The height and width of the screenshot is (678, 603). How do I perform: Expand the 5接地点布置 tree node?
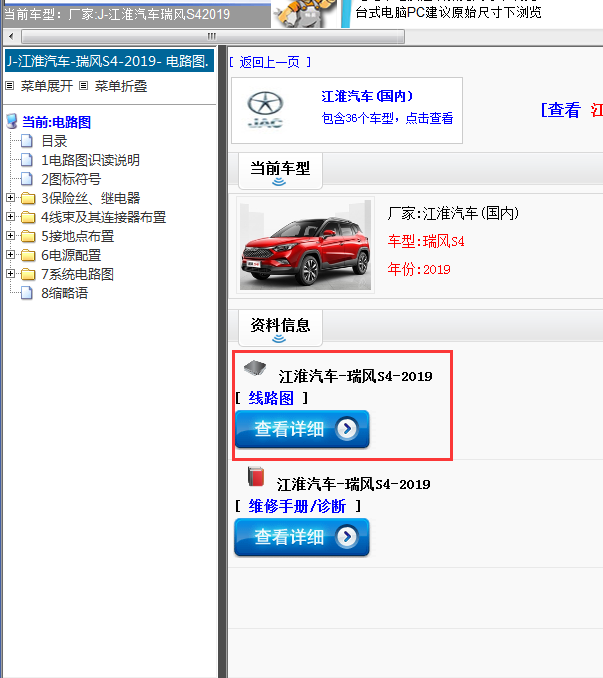[10, 236]
